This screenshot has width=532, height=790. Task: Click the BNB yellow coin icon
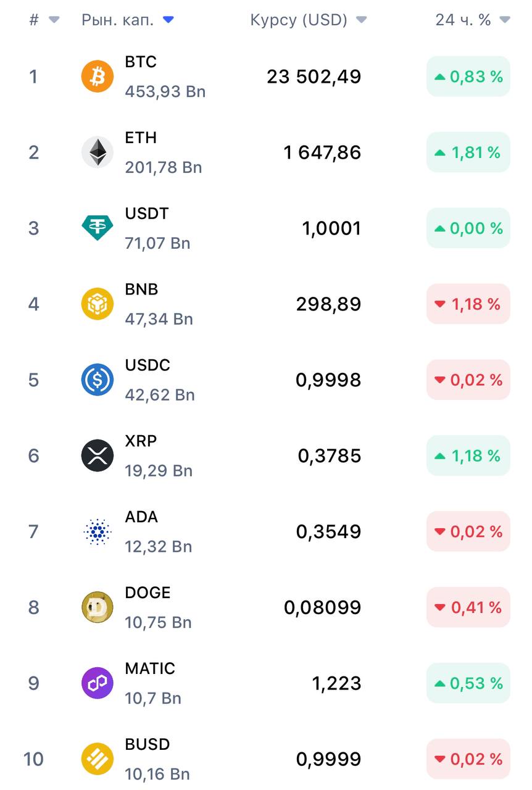[x=98, y=304]
